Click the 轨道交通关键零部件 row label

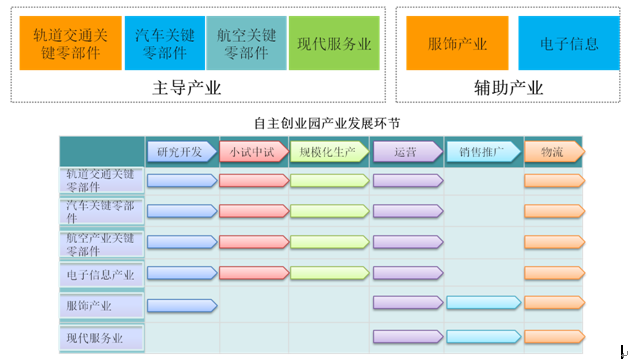[x=101, y=180]
